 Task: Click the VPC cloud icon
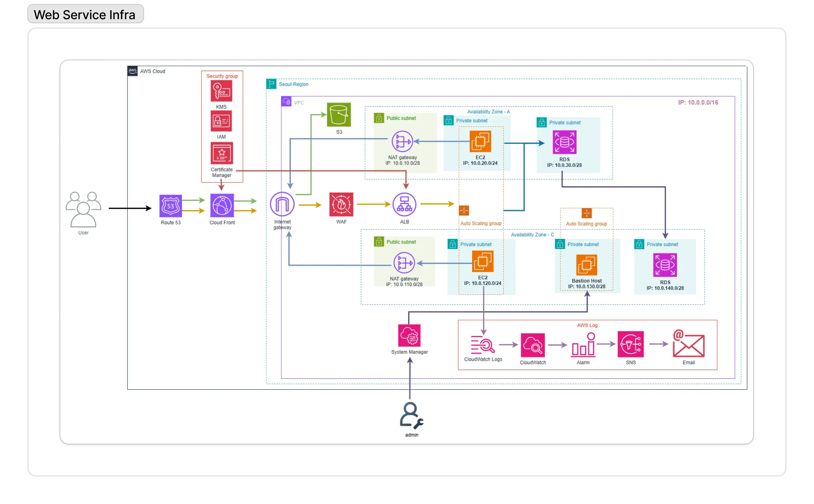[286, 101]
